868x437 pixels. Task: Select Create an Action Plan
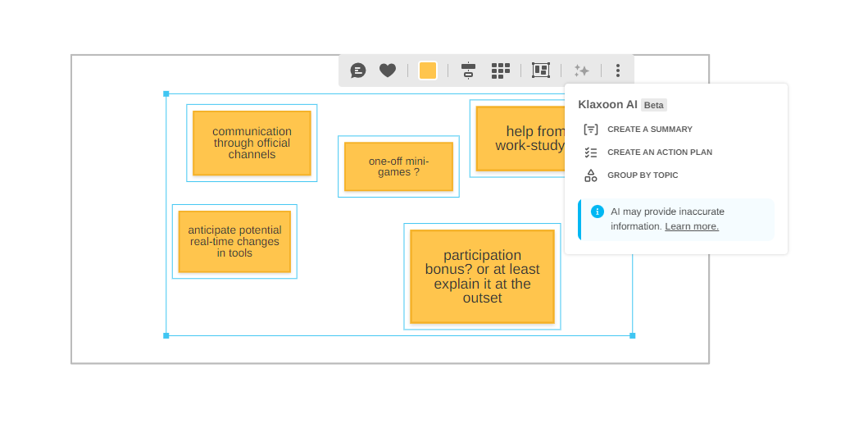[x=659, y=152]
